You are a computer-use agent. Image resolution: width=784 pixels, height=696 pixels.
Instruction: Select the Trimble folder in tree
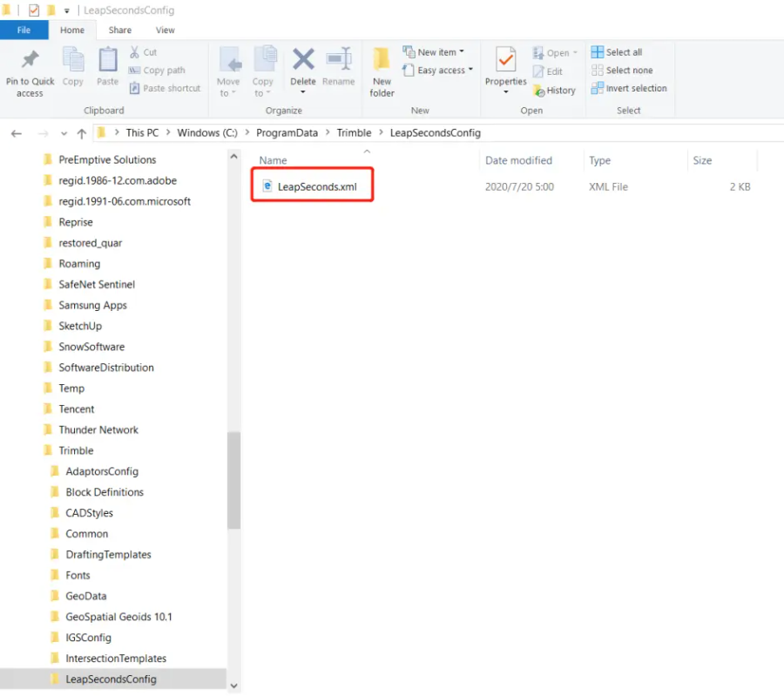[x=76, y=450]
